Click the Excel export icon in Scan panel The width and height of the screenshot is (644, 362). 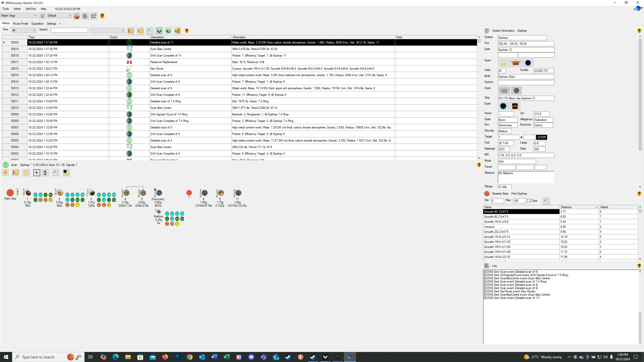click(56, 173)
